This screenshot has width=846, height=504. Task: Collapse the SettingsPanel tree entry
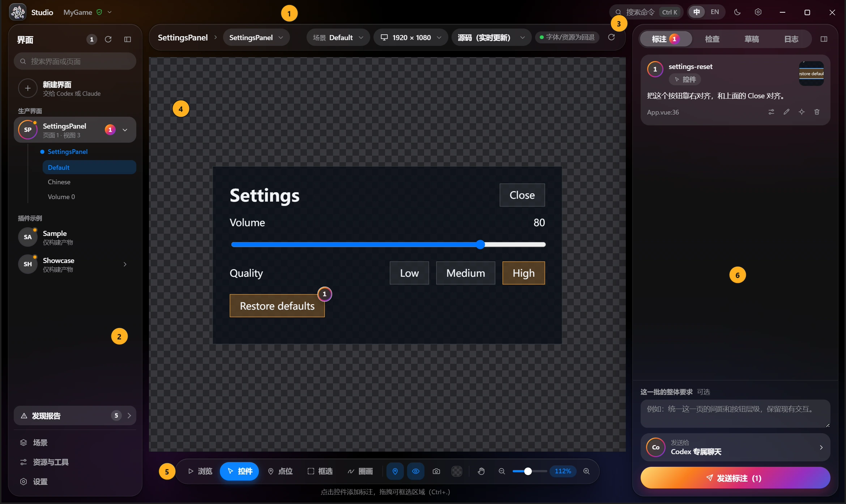[x=125, y=130]
